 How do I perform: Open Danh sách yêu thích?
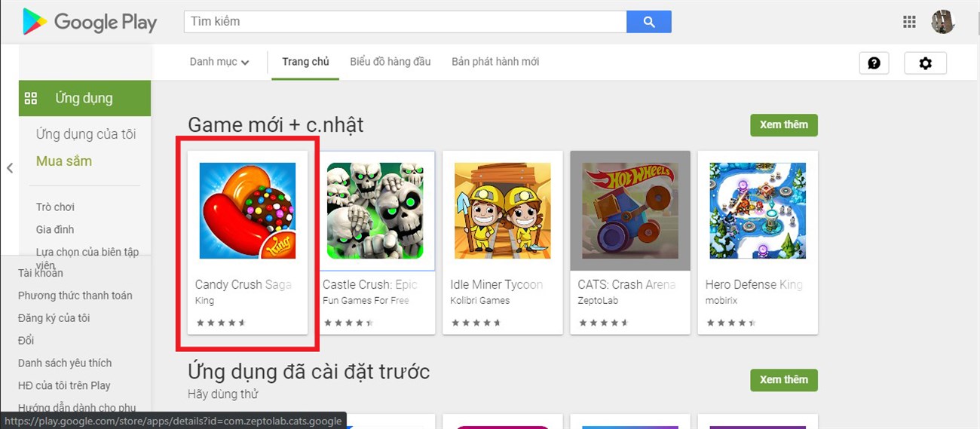(x=65, y=363)
